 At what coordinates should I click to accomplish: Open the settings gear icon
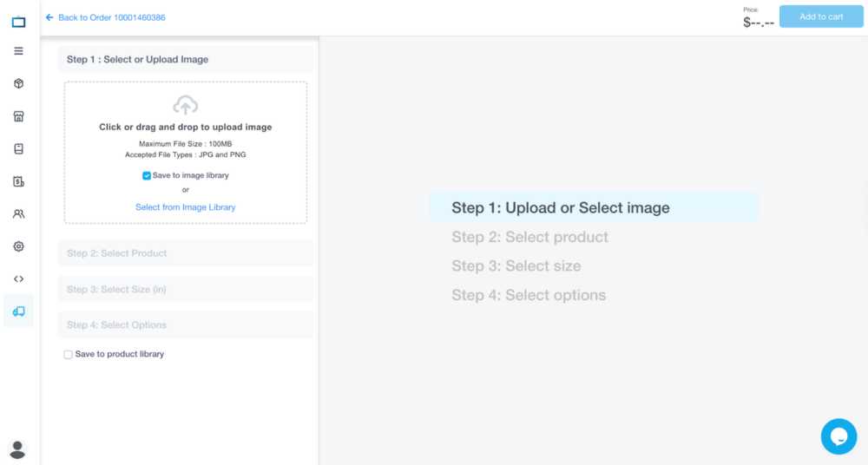coord(18,246)
